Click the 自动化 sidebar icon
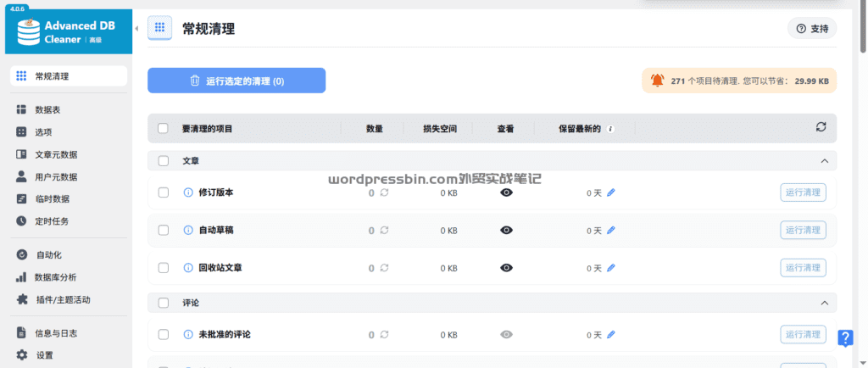This screenshot has height=368, width=868. click(x=21, y=255)
